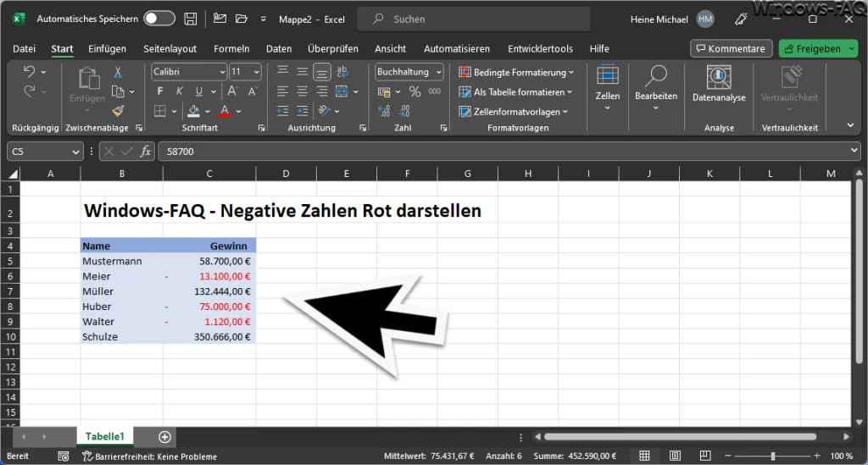The height and width of the screenshot is (465, 868).
Task: Decrease indent icon
Action: coord(282,111)
